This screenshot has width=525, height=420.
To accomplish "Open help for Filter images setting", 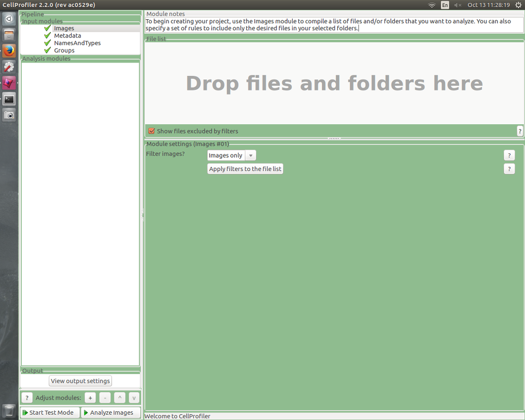I will pos(509,155).
